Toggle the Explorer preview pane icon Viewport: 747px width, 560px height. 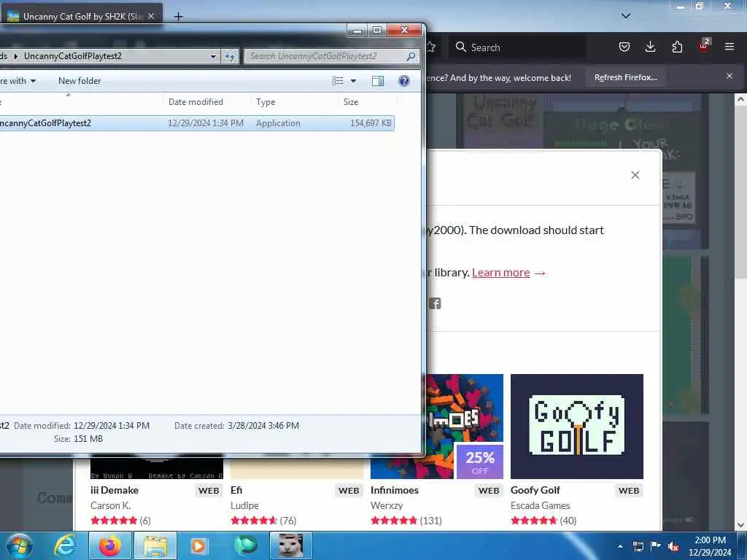tap(378, 81)
